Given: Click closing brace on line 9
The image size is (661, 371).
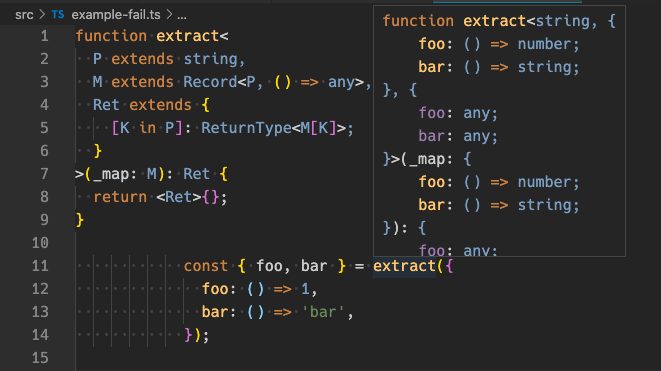Looking at the screenshot, I should [80, 220].
